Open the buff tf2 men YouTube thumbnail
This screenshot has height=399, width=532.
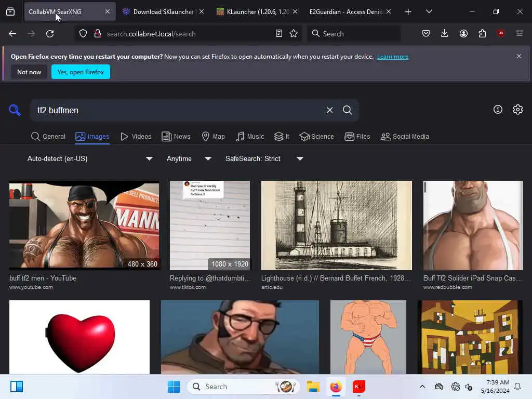click(x=84, y=225)
